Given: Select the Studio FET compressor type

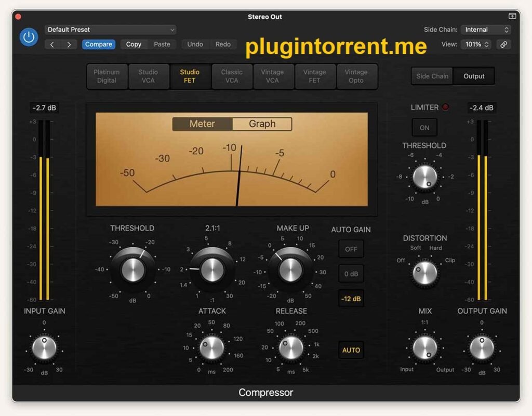Looking at the screenshot, I should [190, 76].
